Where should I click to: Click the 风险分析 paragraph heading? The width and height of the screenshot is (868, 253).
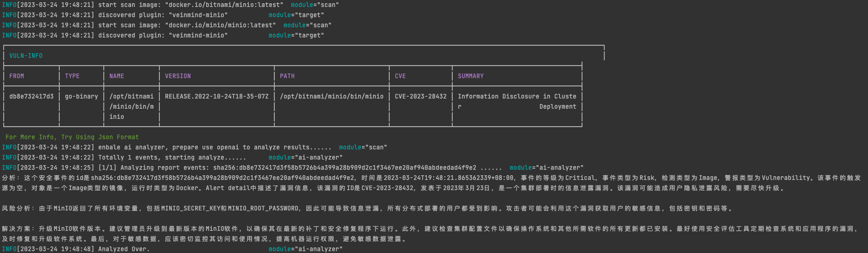coord(17,208)
